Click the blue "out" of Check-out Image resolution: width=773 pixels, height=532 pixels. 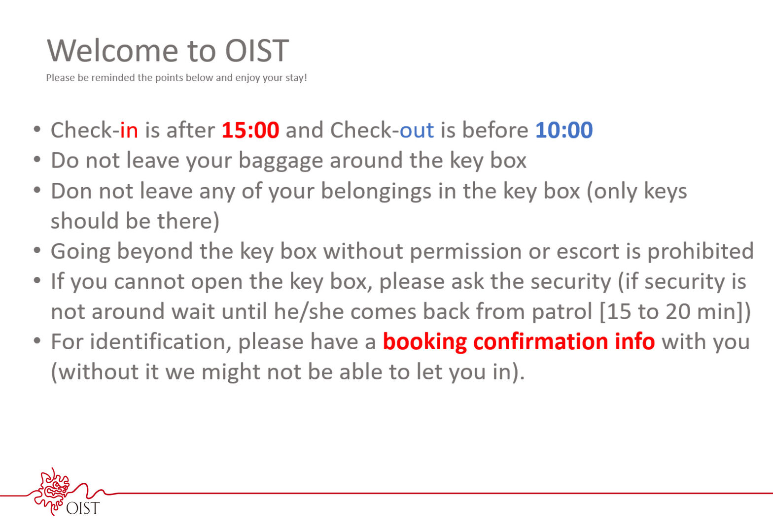tap(417, 130)
